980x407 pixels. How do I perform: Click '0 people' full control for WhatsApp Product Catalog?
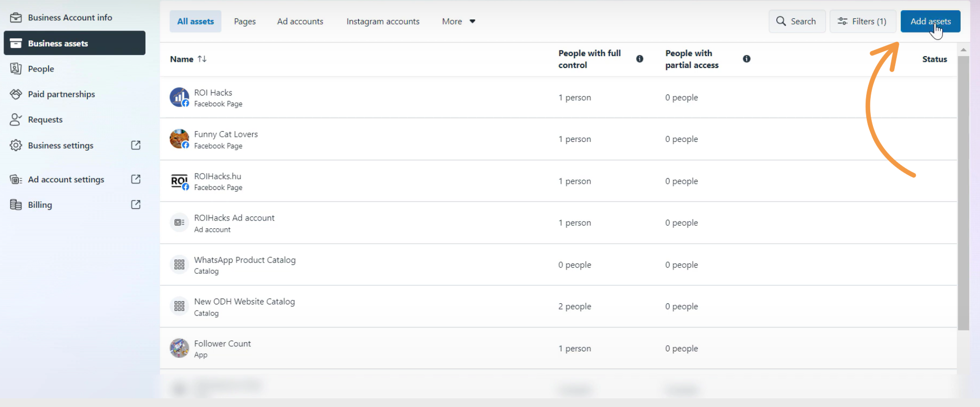(x=575, y=265)
